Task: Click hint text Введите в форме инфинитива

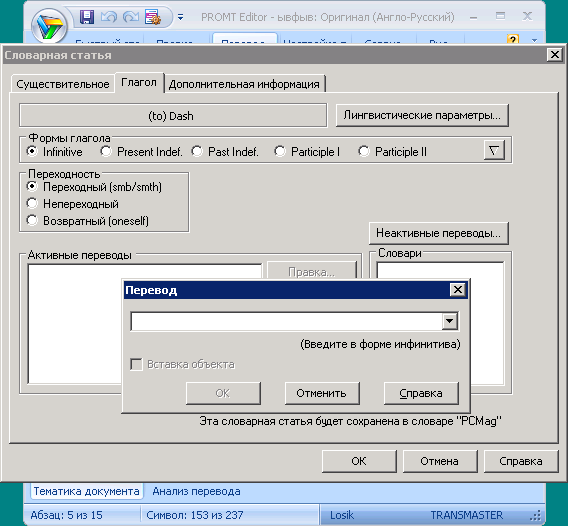Action: pos(380,344)
